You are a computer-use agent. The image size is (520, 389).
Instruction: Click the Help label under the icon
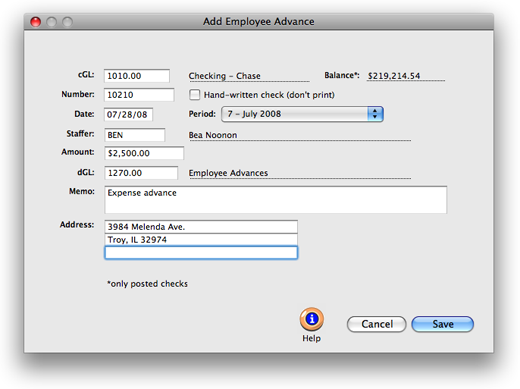pos(311,338)
